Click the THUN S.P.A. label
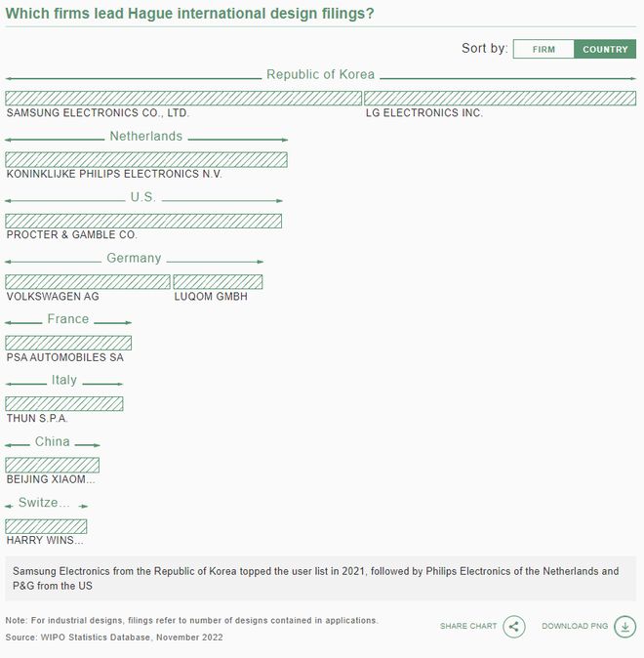Image resolution: width=644 pixels, height=658 pixels. [x=37, y=418]
